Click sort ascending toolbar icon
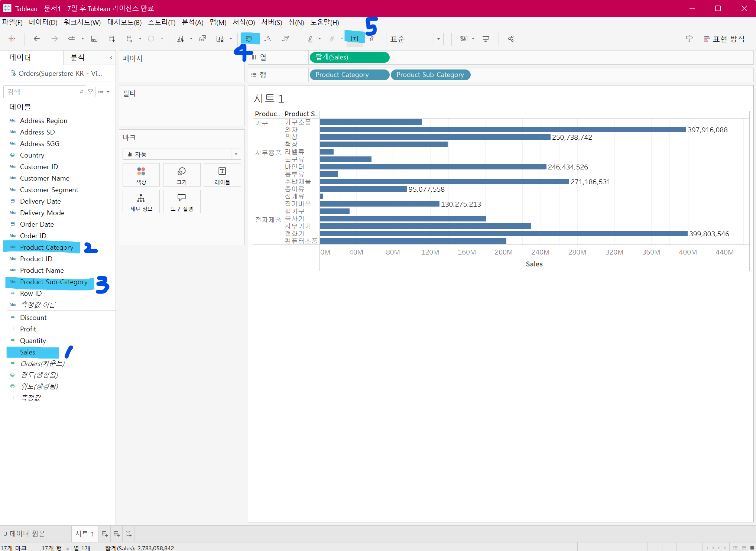 click(x=267, y=39)
